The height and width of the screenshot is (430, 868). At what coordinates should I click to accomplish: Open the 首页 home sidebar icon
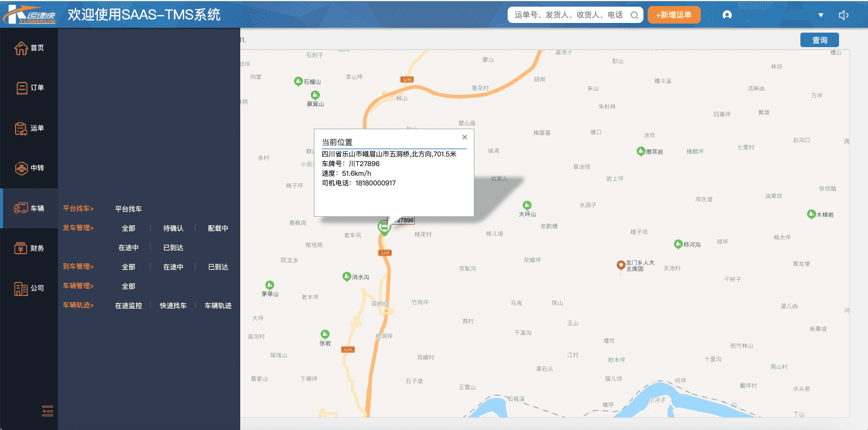22,48
